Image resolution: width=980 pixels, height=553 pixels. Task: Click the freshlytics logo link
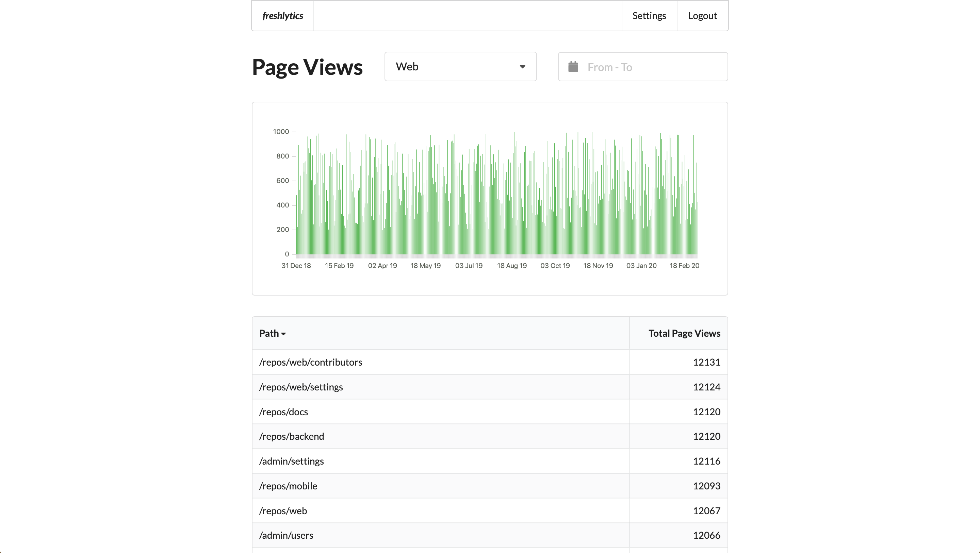coord(283,16)
